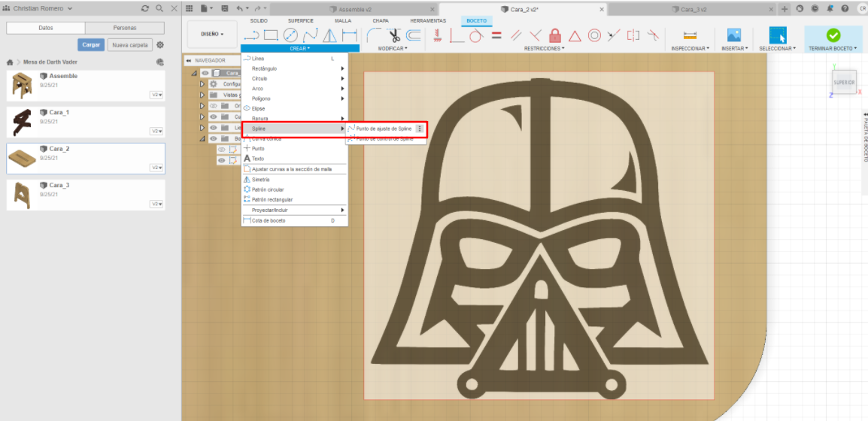The width and height of the screenshot is (868, 421).
Task: Click the SUPERIOR view cube face
Action: pyautogui.click(x=845, y=82)
